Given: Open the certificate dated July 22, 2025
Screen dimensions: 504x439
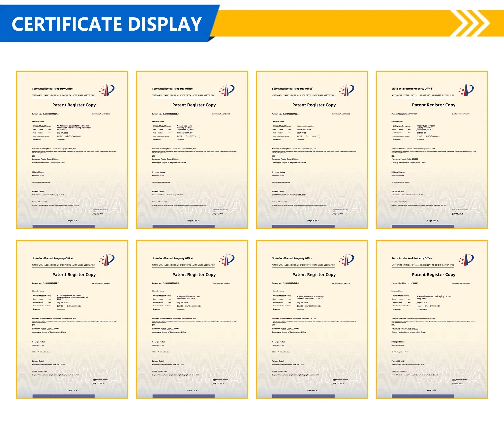Looking at the screenshot, I should [72, 150].
